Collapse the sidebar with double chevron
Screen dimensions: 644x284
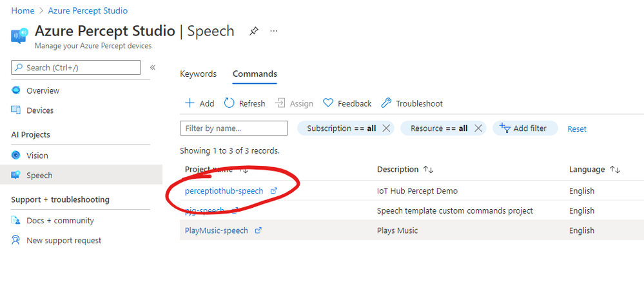tap(153, 67)
